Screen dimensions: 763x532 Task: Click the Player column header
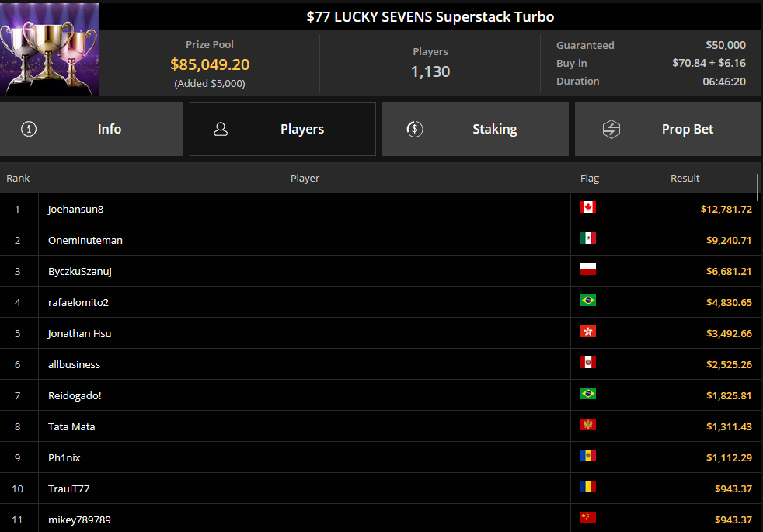(305, 178)
